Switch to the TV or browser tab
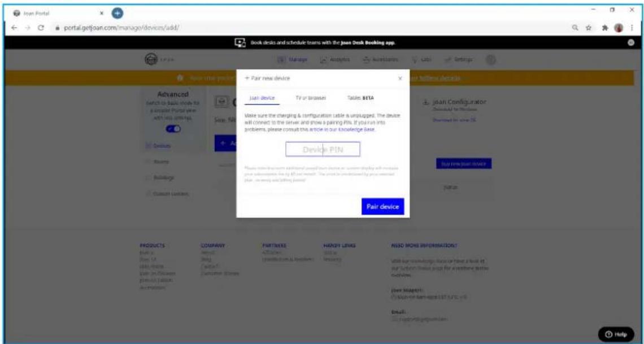The image size is (644, 344). tap(311, 98)
